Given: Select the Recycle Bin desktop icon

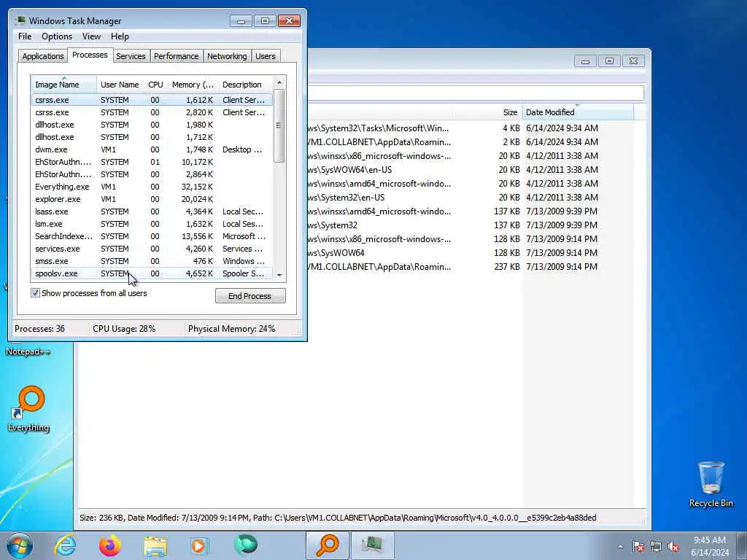Looking at the screenshot, I should click(x=711, y=484).
